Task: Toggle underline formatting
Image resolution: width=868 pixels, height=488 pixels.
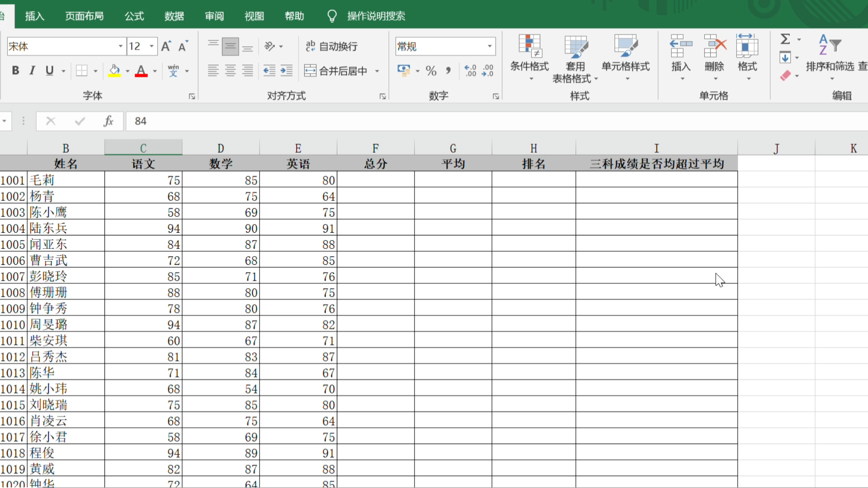Action: click(48, 70)
